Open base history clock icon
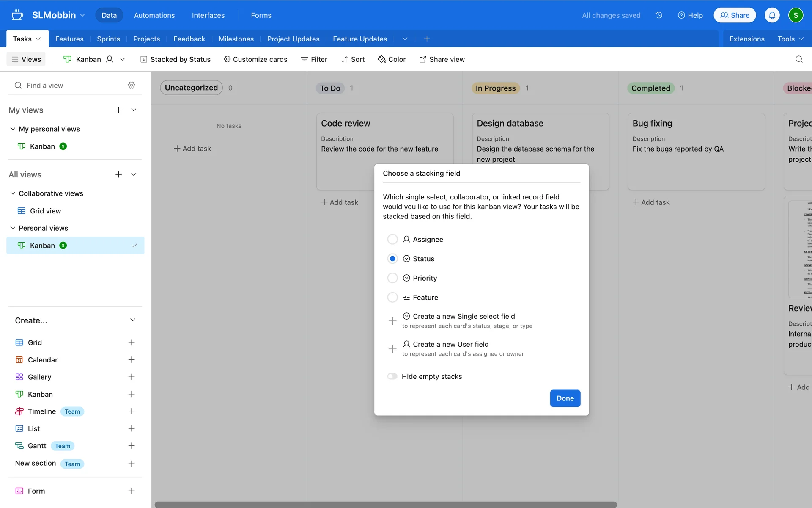The width and height of the screenshot is (812, 508). point(658,15)
